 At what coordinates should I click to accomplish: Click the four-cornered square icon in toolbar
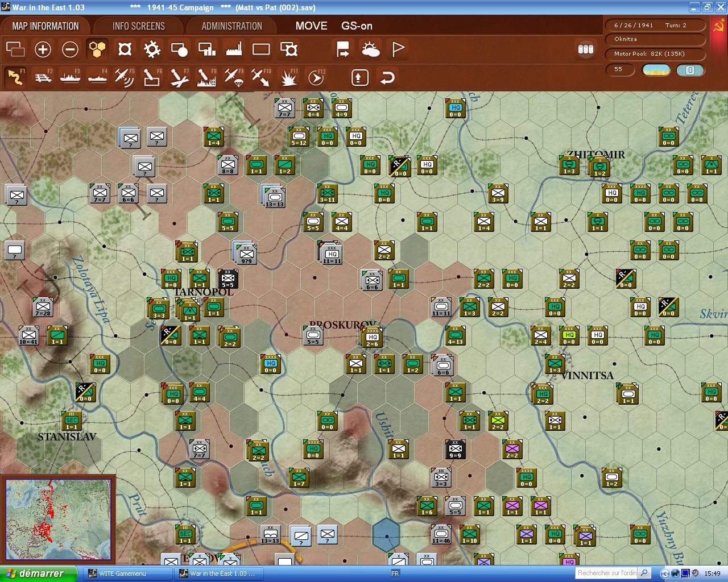(125, 49)
